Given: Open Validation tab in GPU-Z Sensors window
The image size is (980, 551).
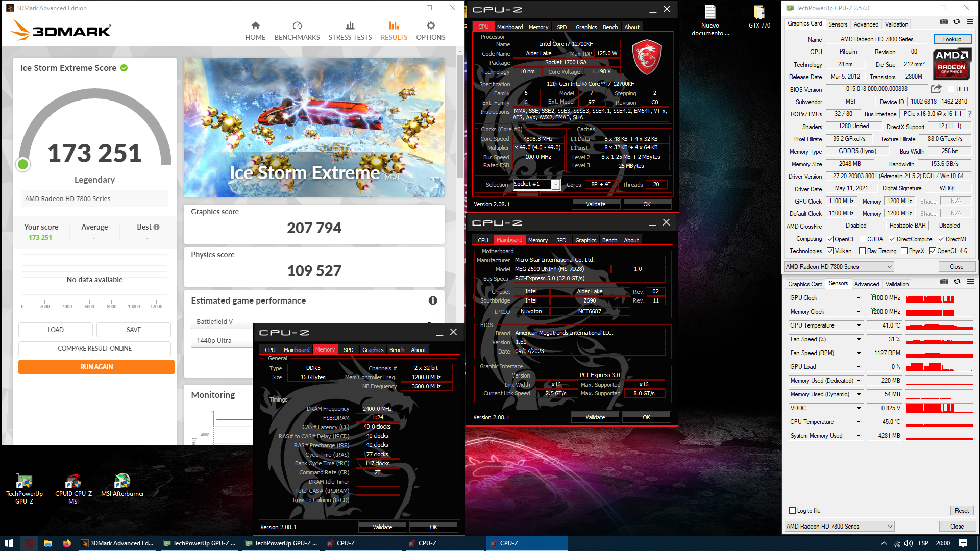Looking at the screenshot, I should click(897, 284).
